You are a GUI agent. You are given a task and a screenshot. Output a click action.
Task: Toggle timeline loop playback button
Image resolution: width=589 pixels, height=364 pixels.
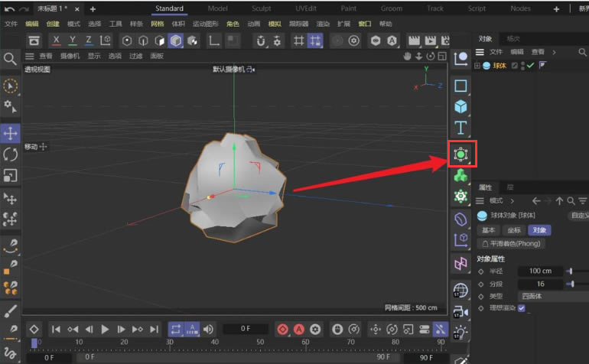point(175,330)
